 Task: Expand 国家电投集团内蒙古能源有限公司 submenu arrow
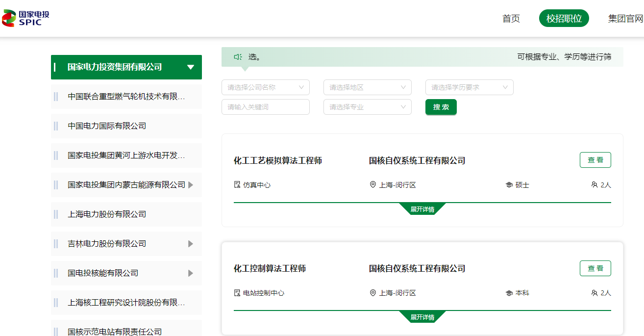(191, 185)
